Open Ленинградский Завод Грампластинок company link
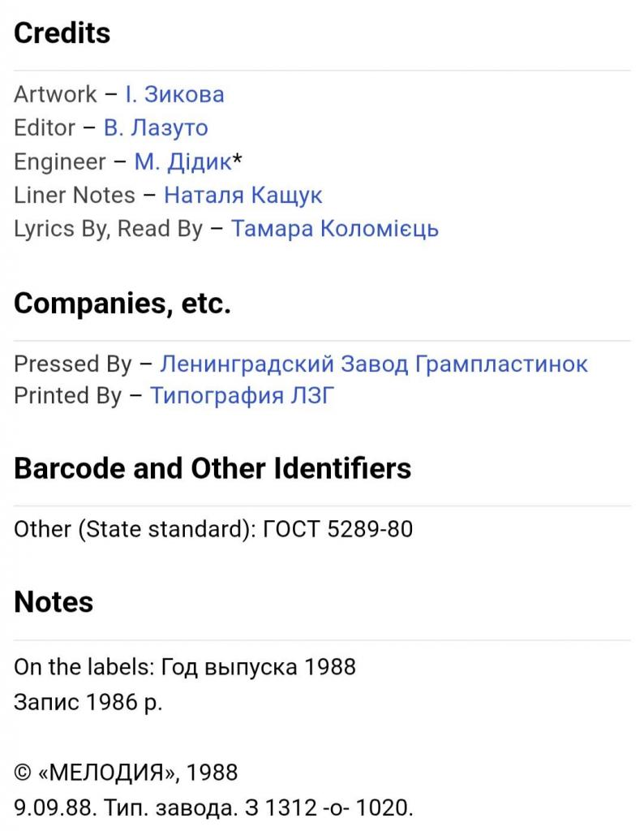644x831 pixels. (x=373, y=364)
